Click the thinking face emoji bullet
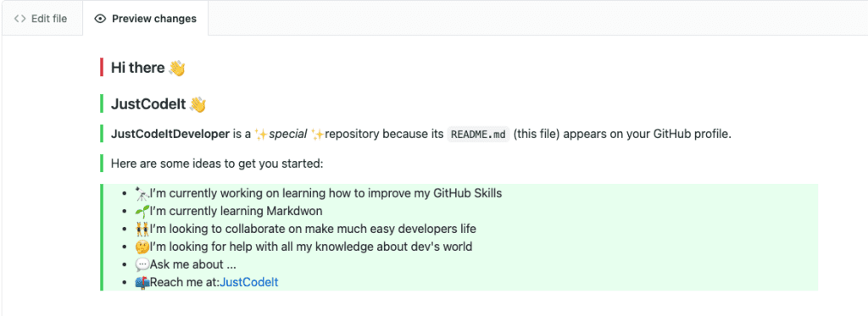 coord(142,247)
